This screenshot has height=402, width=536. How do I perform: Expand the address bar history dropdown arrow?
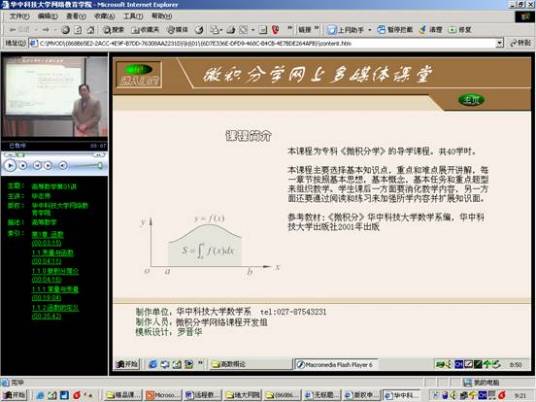click(500, 43)
